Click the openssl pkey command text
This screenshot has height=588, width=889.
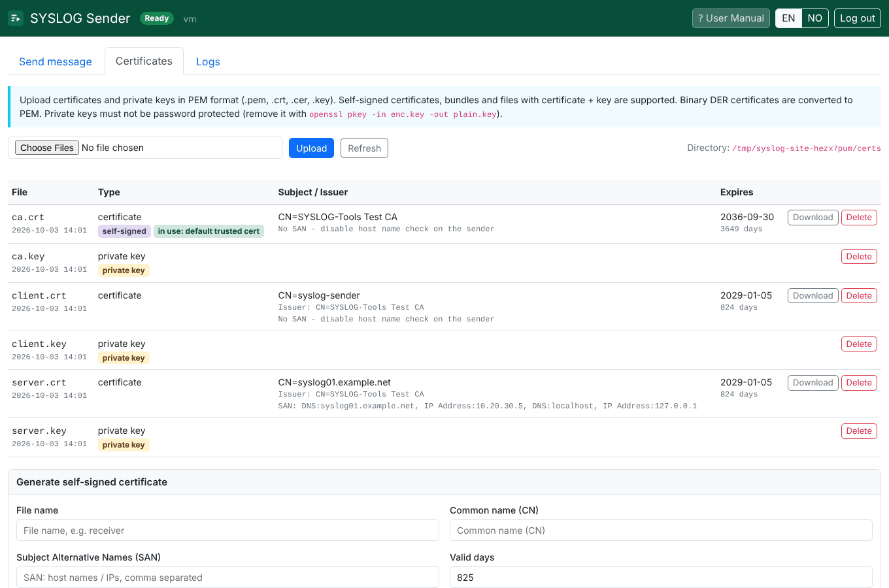(403, 114)
